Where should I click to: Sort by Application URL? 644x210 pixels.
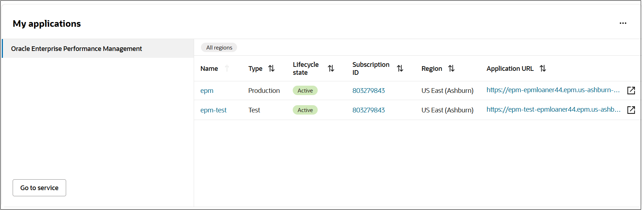543,68
